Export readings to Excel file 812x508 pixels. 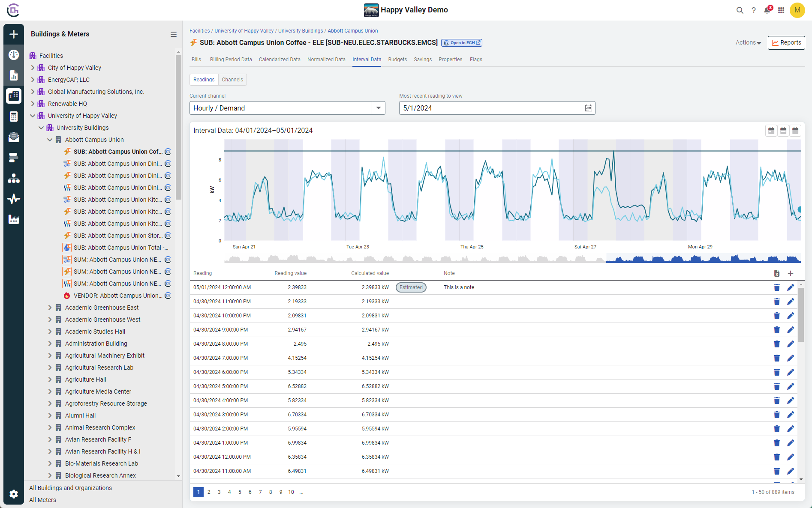pos(776,273)
